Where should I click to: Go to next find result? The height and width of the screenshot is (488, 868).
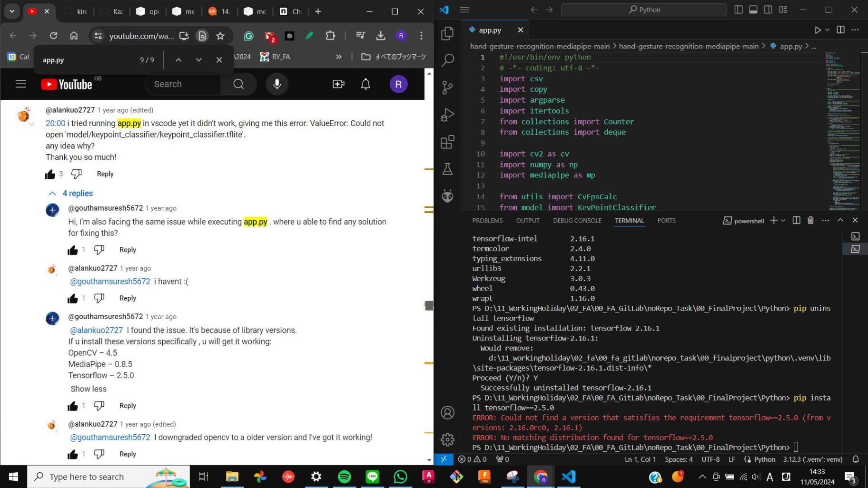pyautogui.click(x=199, y=60)
